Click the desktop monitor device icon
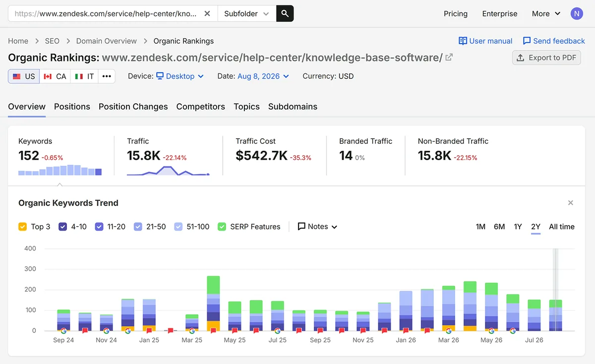Screen dimensions: 595x364 click(160, 76)
